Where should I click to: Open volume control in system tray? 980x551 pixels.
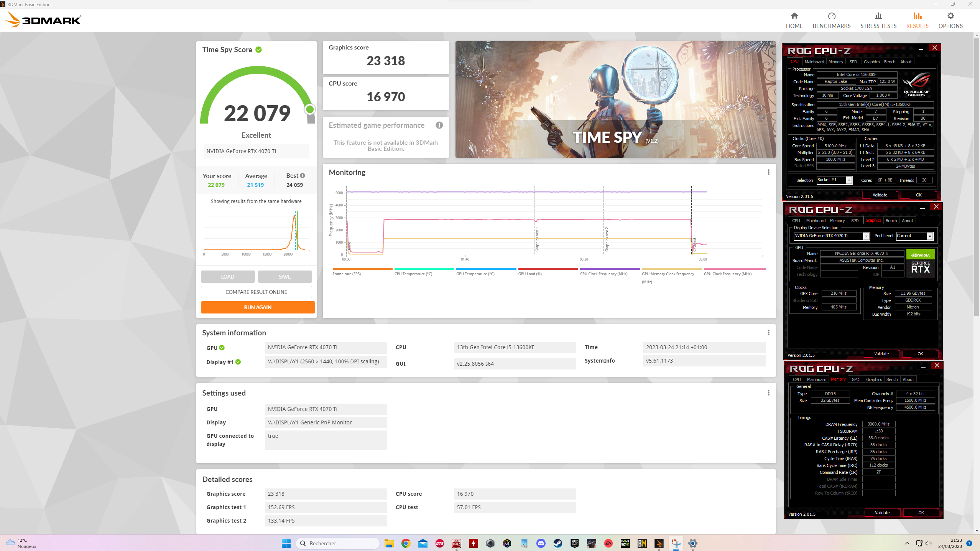click(928, 543)
